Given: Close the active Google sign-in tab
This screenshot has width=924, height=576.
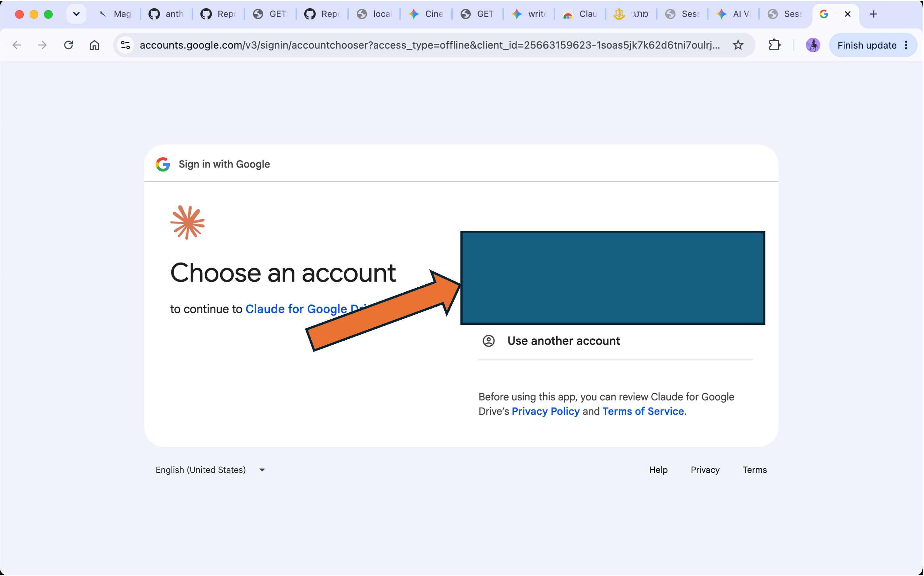Looking at the screenshot, I should click(x=847, y=14).
